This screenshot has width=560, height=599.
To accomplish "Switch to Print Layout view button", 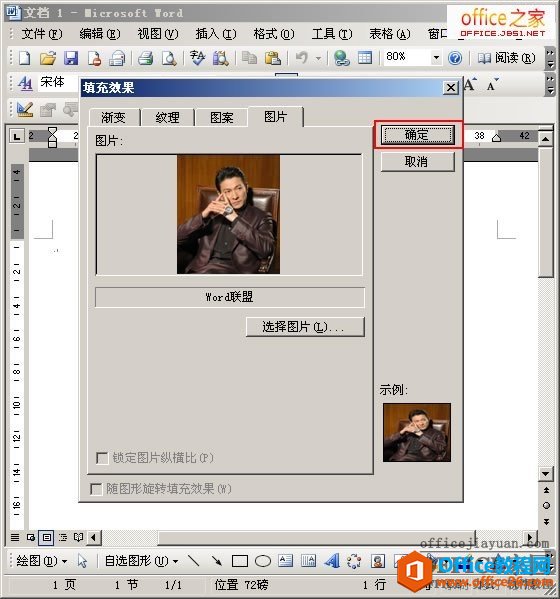I will (47, 537).
